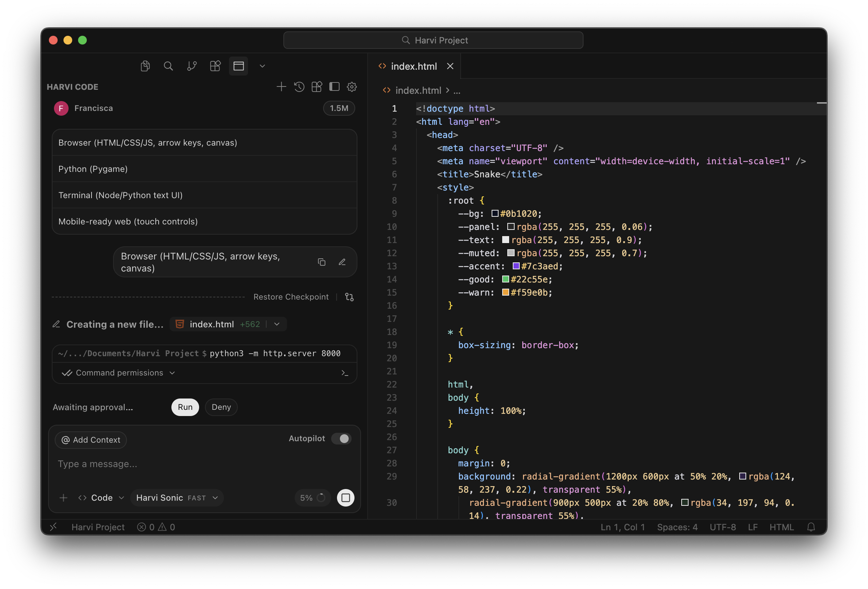Toggle the sidebar panel layout icon
The image size is (868, 589).
click(x=334, y=87)
